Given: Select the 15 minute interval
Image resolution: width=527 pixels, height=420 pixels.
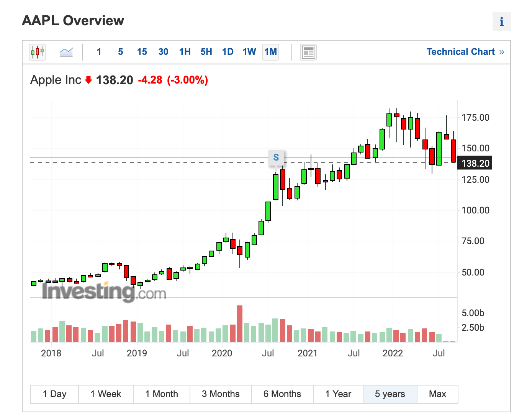Looking at the screenshot, I should click(142, 52).
